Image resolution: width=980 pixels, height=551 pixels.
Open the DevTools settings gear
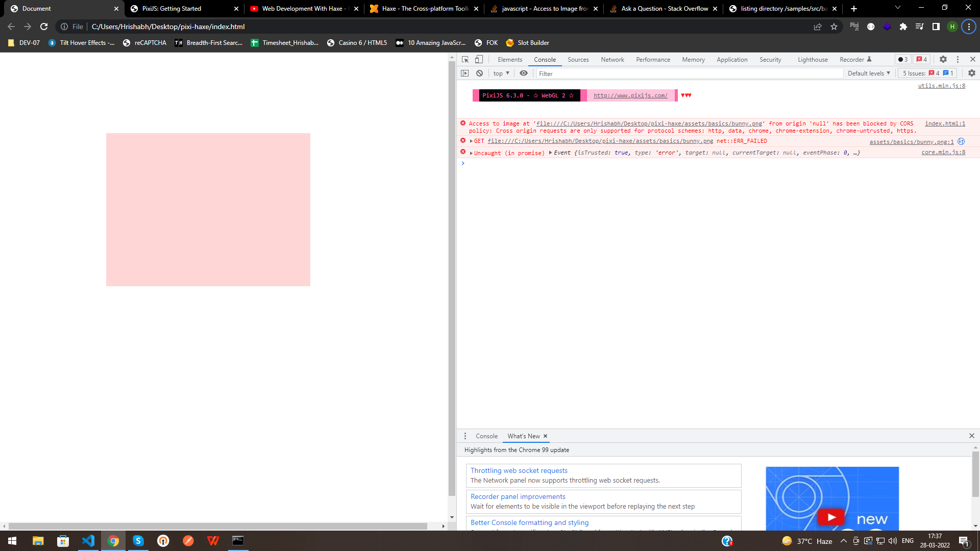[x=943, y=60]
